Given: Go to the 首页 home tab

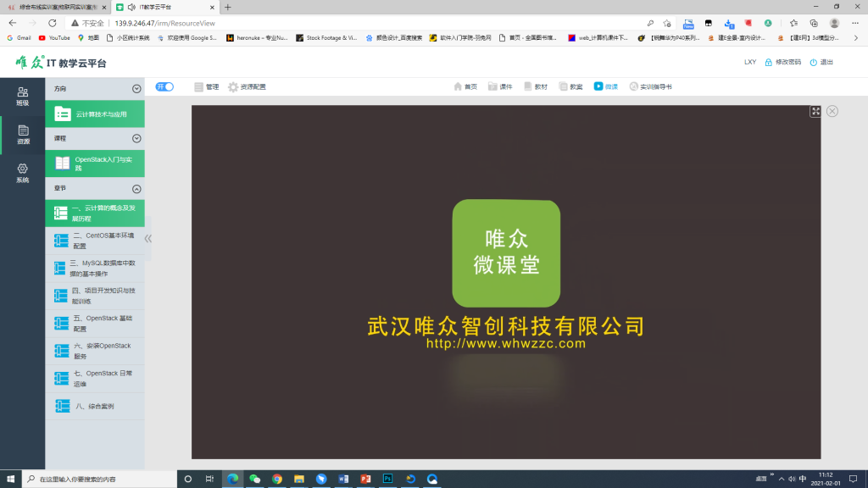Looking at the screenshot, I should coord(465,87).
